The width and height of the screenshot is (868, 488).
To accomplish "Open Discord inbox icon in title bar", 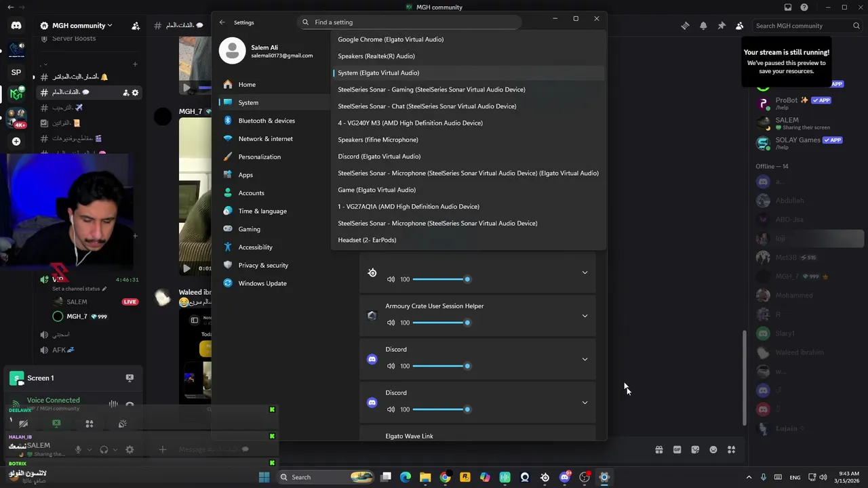I will (x=788, y=7).
